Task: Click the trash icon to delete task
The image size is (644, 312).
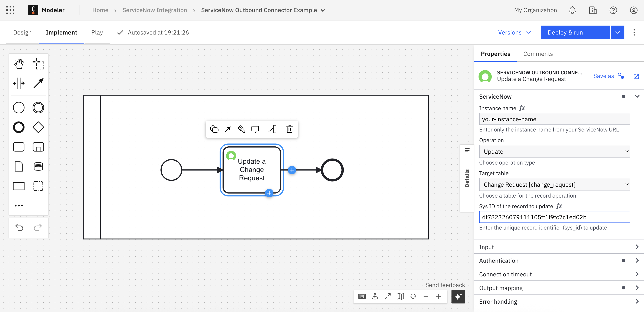Action: pos(289,129)
